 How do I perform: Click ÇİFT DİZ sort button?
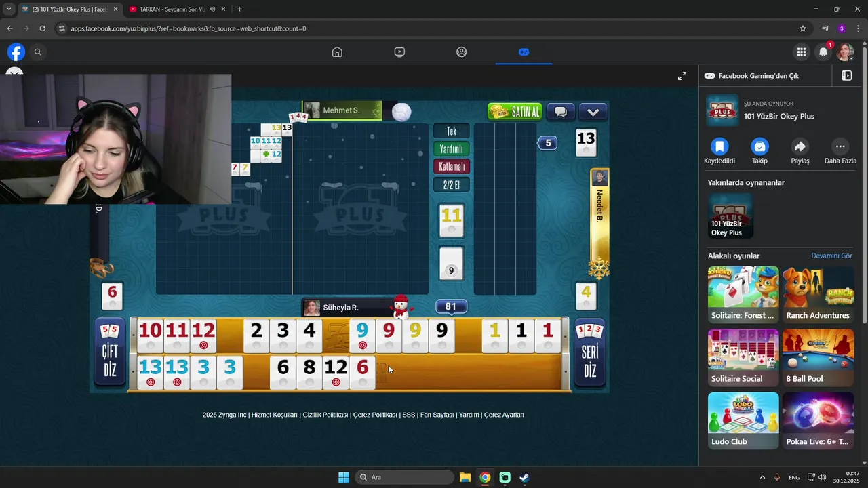click(110, 352)
